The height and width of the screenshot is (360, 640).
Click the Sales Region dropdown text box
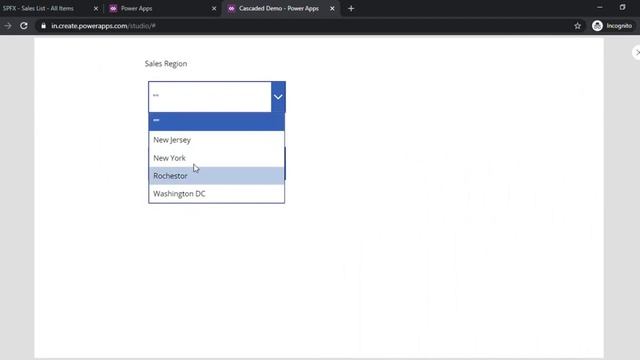(x=210, y=97)
